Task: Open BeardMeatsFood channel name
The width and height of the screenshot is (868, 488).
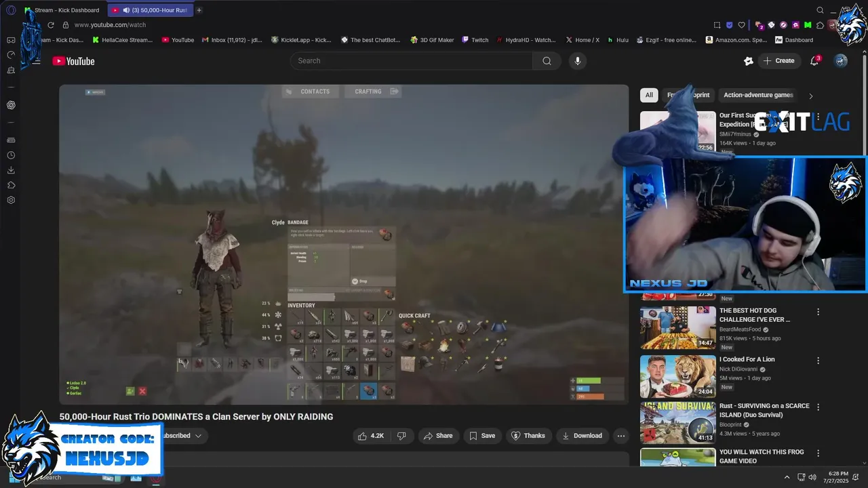Action: [x=740, y=329]
